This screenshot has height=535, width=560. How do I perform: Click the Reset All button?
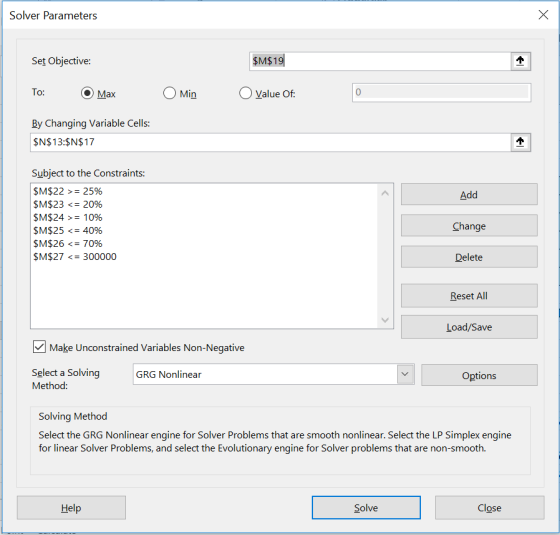coord(469,296)
